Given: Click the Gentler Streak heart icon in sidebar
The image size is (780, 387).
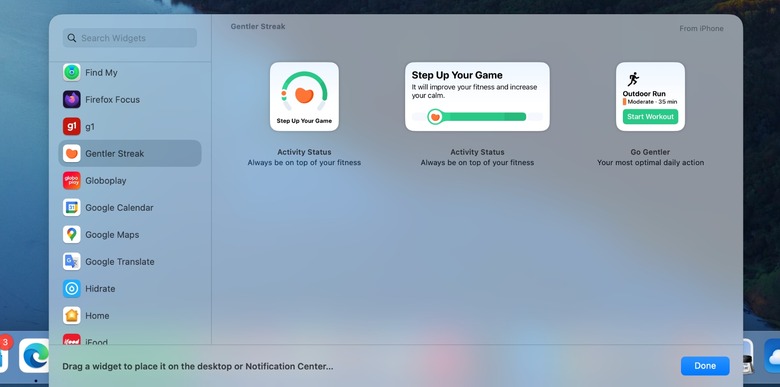Looking at the screenshot, I should click(72, 153).
